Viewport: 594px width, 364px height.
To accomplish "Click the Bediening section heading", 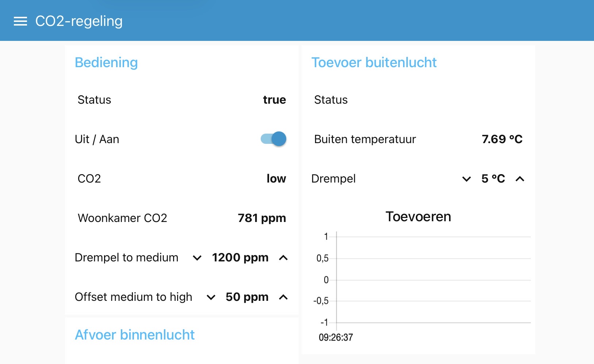I will 106,62.
